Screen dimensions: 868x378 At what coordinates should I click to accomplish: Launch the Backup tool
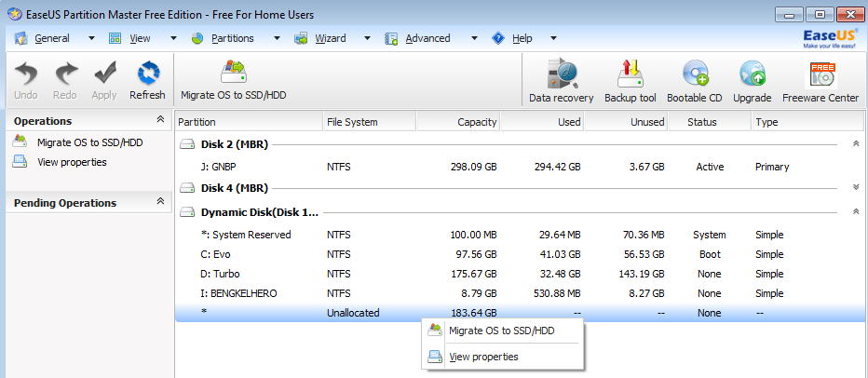point(631,80)
